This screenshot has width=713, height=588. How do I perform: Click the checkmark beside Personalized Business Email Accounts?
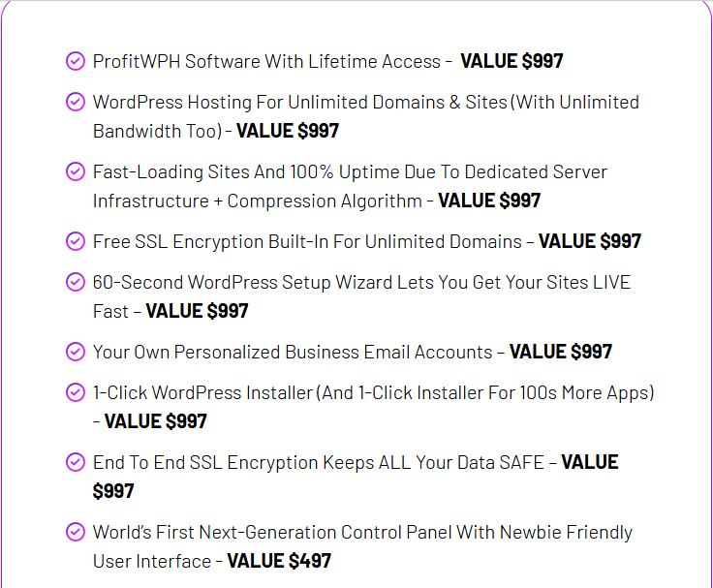tap(75, 352)
